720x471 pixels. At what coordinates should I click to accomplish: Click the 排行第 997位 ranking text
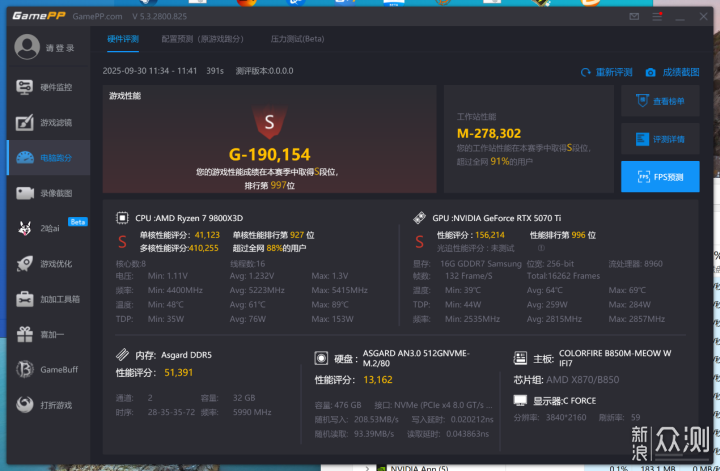270,185
